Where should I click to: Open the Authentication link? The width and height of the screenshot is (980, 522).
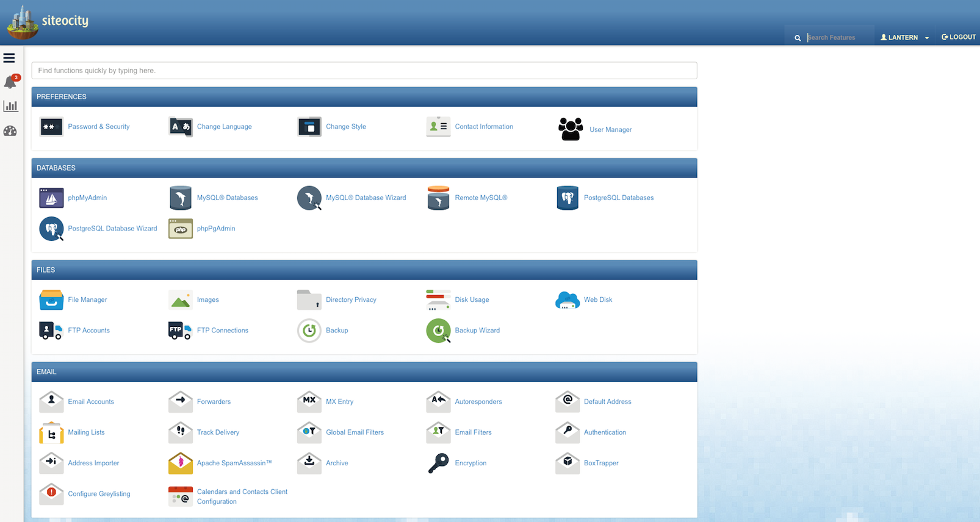[605, 432]
